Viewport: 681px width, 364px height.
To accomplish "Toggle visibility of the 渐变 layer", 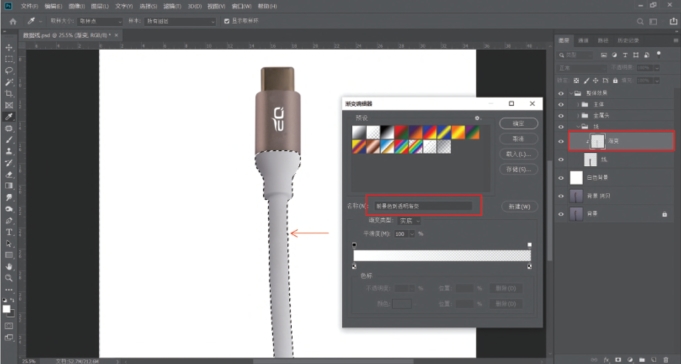I will coord(561,141).
